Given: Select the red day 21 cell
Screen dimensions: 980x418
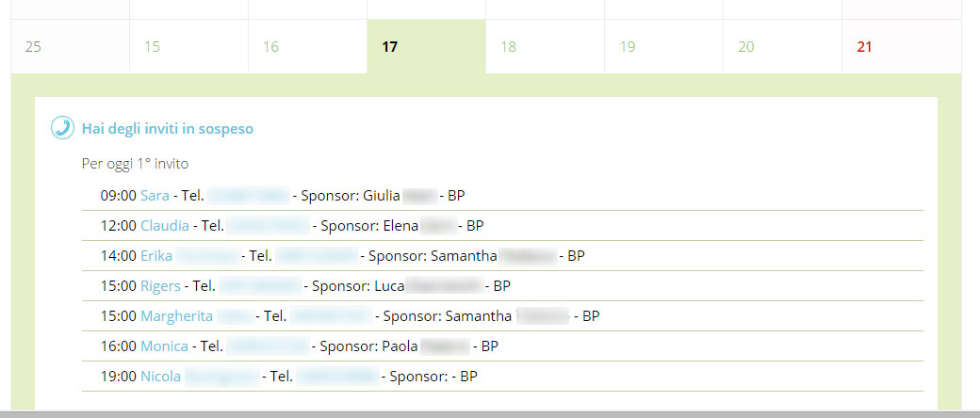Looking at the screenshot, I should pyautogui.click(x=902, y=47).
